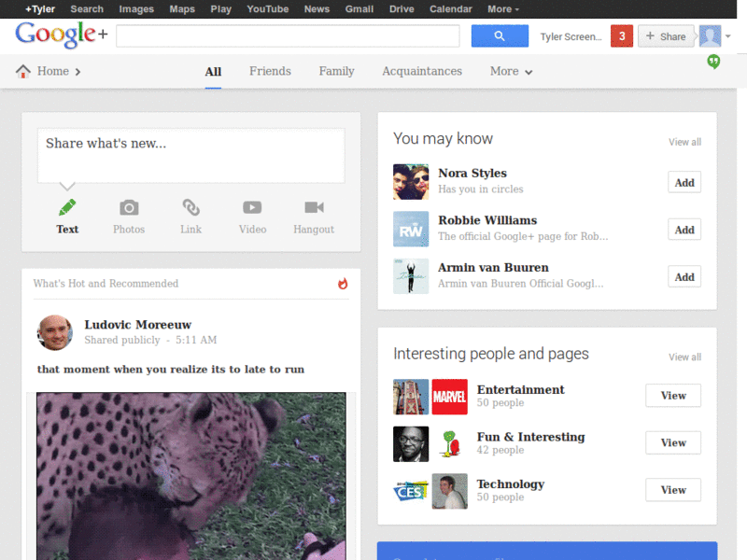Click the bespectacled man photo in Fun & Interesting

pos(411,444)
